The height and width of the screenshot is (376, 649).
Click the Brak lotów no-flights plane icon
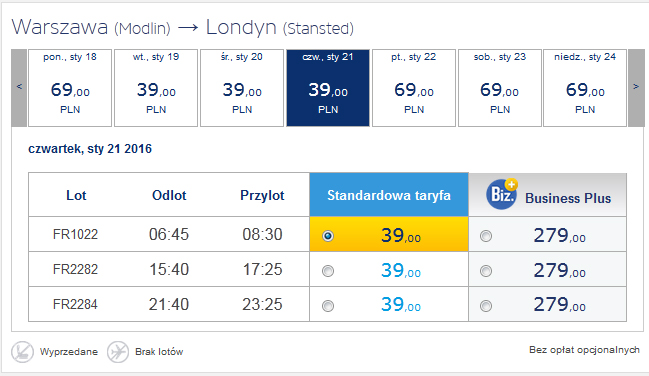118,352
